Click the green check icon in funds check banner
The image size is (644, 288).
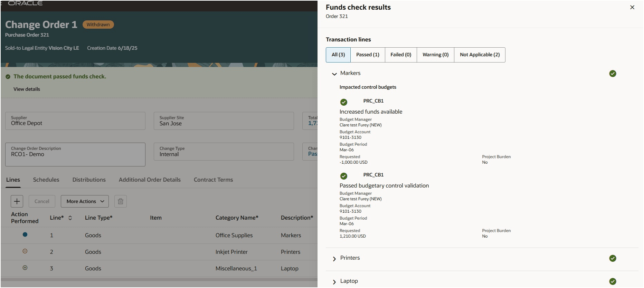8,77
